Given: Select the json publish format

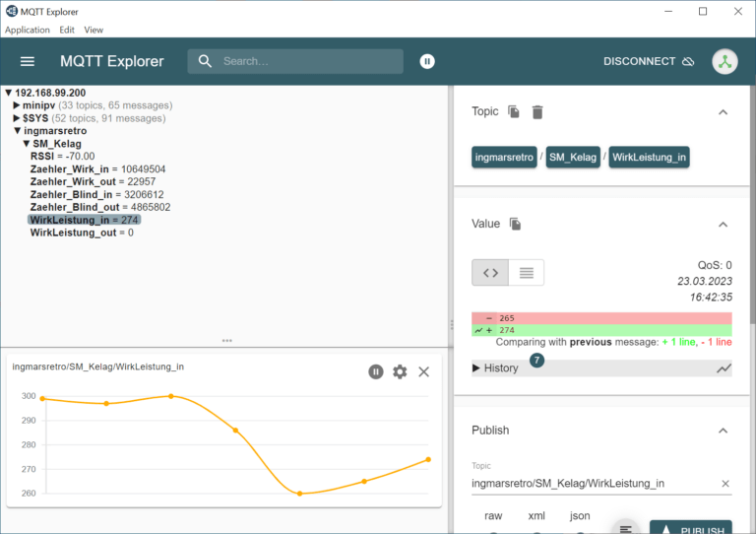Looking at the screenshot, I should pos(580,515).
